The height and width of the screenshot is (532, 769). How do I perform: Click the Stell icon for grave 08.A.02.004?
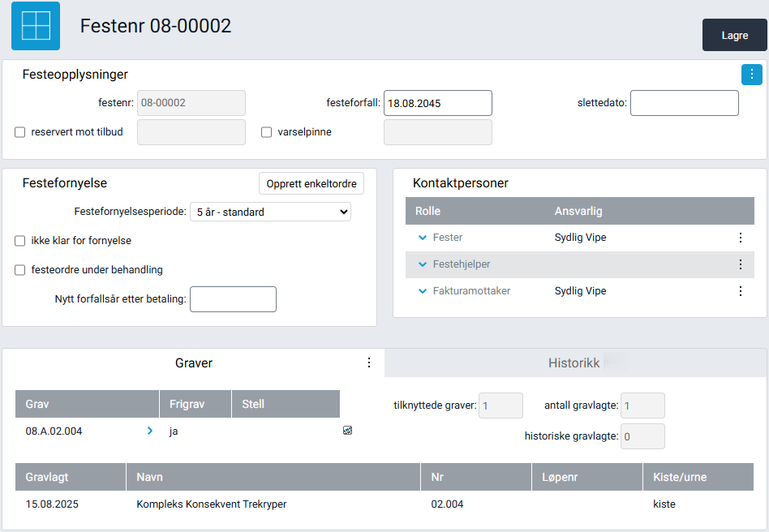pos(347,431)
